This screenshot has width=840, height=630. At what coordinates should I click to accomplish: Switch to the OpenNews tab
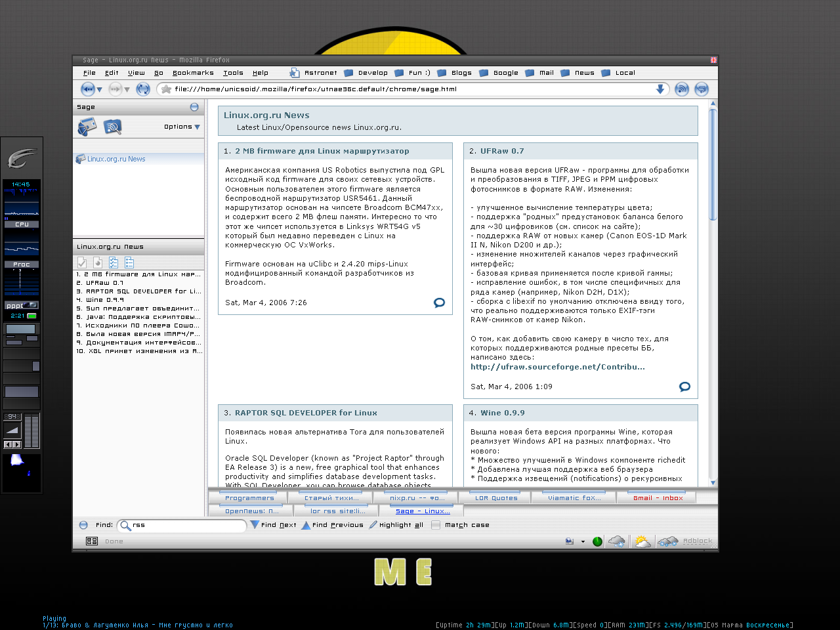pos(251,511)
